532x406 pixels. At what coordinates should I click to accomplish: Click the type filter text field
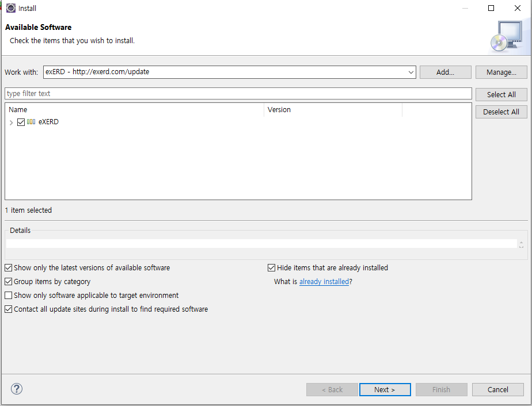(238, 94)
